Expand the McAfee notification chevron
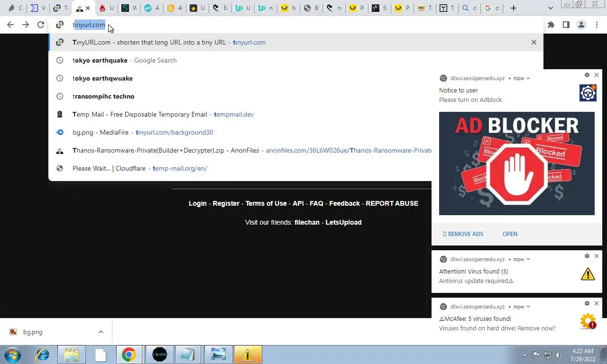 point(528,307)
